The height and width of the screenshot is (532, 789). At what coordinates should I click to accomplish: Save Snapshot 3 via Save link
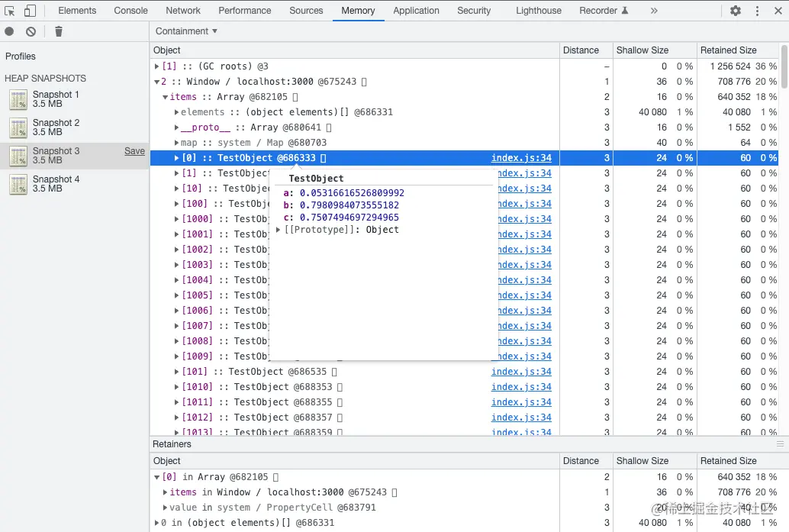[x=134, y=151]
